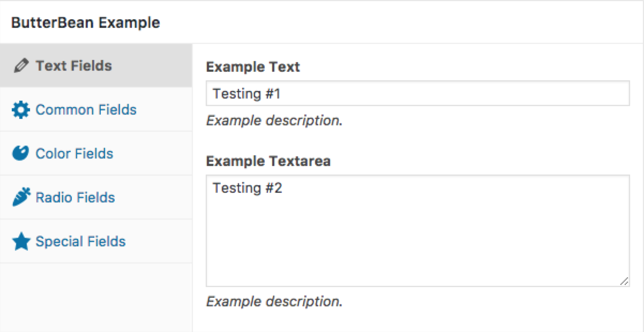Click the pencil icon beside Text Fields
The height and width of the screenshot is (332, 644).
point(21,66)
